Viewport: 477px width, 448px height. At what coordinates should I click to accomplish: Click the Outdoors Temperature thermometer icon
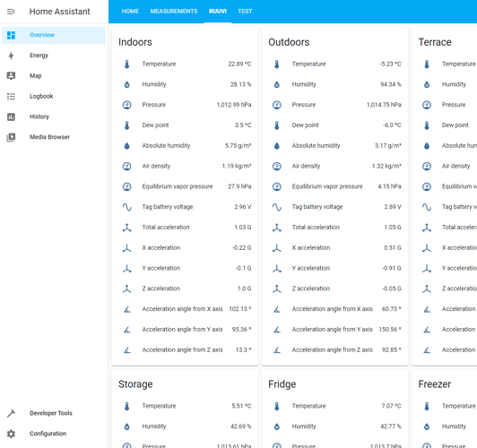pyautogui.click(x=277, y=65)
